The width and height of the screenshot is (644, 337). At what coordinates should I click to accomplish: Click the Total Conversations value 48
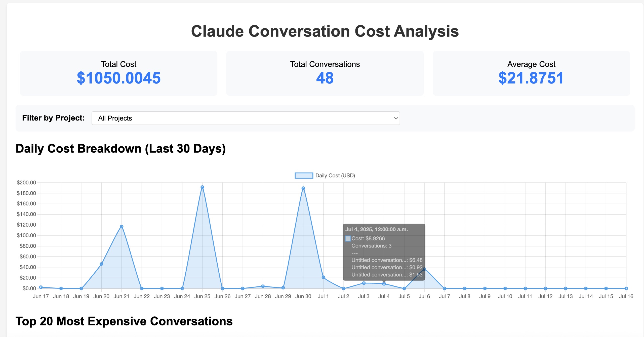click(325, 78)
